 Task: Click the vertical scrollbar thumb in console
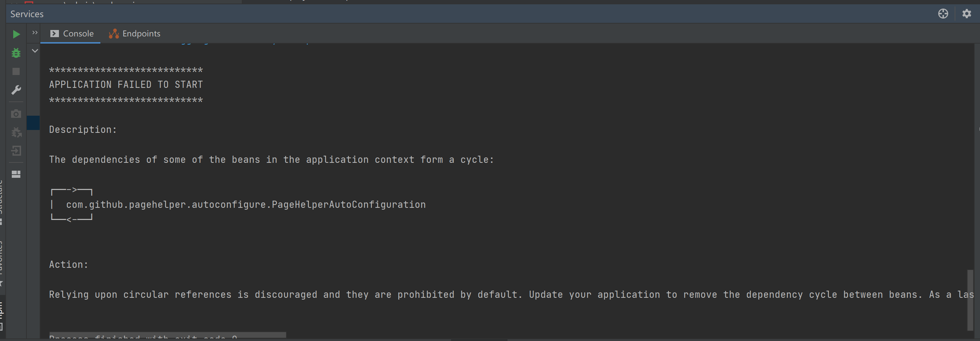970,300
